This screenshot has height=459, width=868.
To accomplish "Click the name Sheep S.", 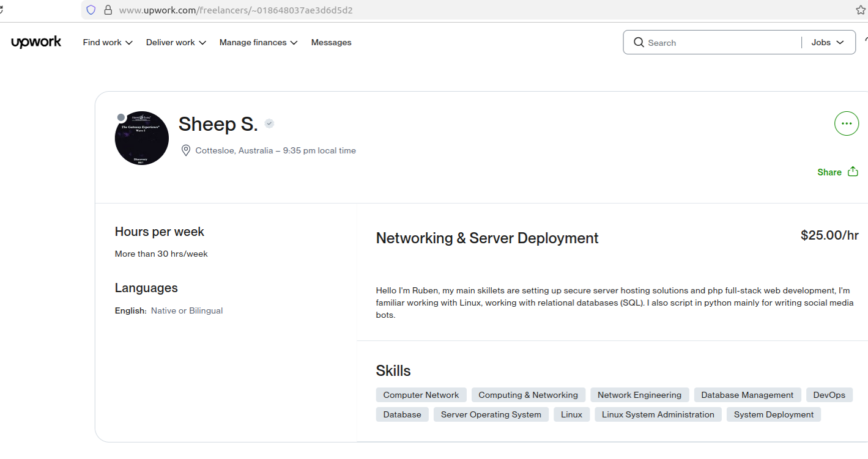I will 218,124.
